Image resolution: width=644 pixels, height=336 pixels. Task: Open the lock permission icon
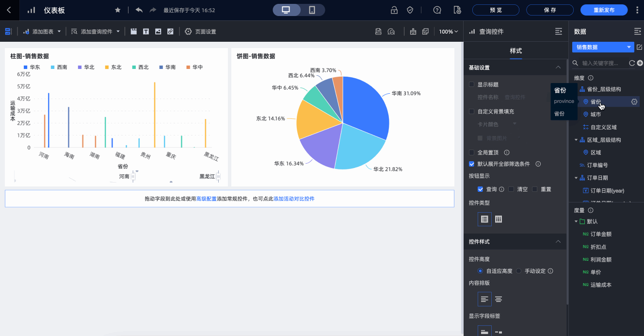click(x=394, y=10)
